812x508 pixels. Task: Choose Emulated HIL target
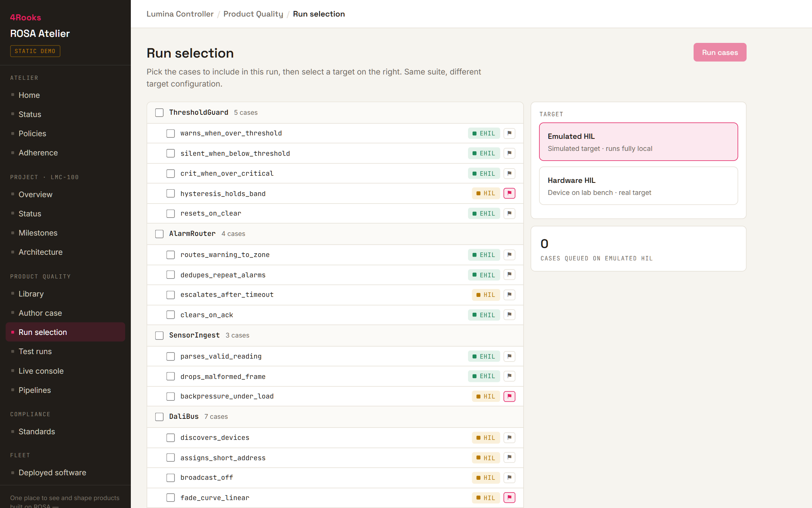tap(638, 142)
